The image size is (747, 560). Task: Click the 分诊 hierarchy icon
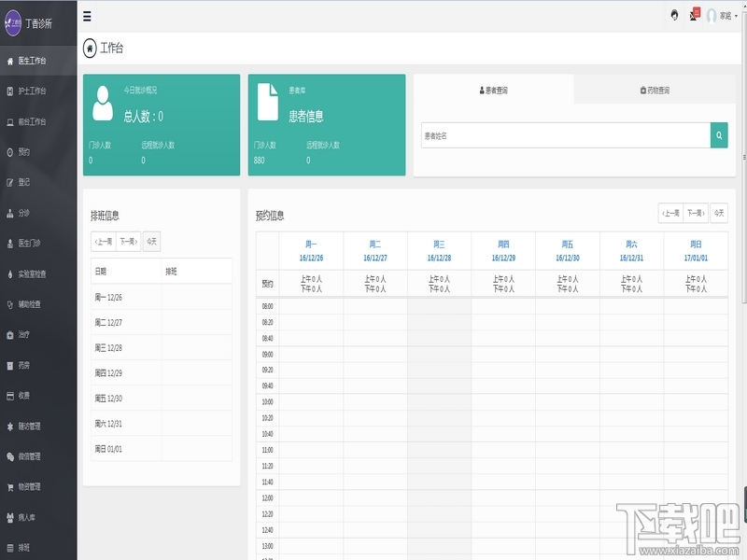pyautogui.click(x=10, y=214)
